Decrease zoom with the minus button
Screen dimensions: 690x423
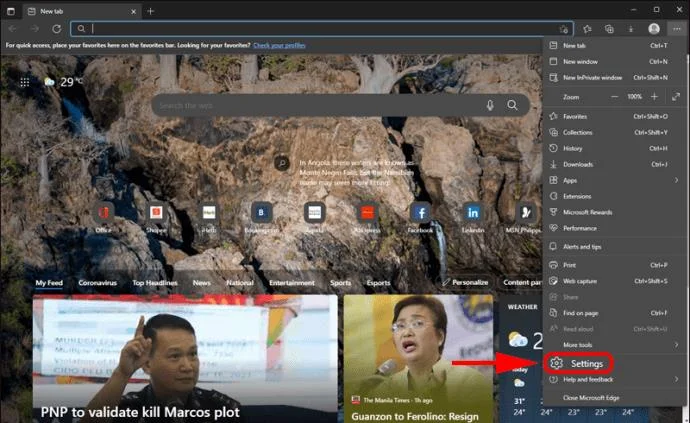(x=614, y=96)
